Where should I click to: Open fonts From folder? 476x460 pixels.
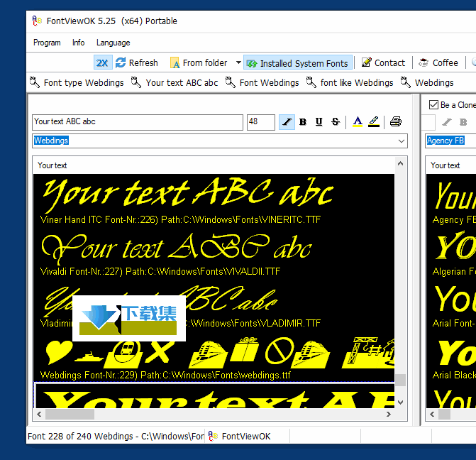[x=199, y=62]
